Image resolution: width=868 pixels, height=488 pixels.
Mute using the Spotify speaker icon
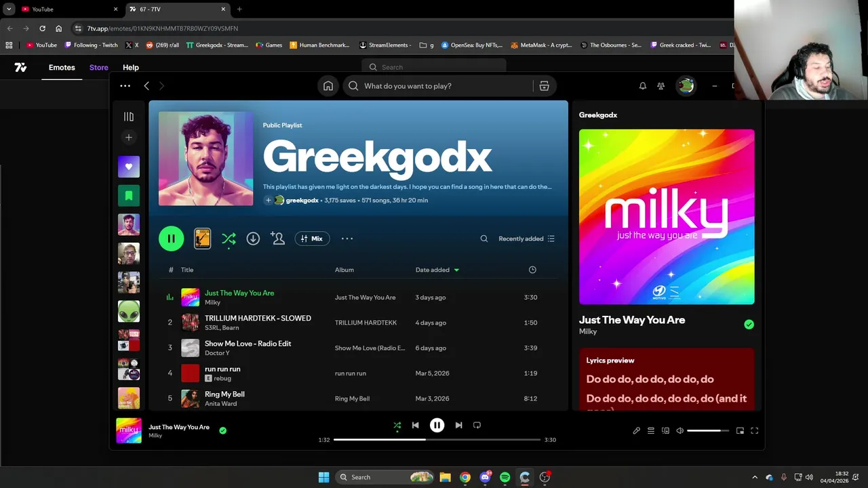click(679, 431)
